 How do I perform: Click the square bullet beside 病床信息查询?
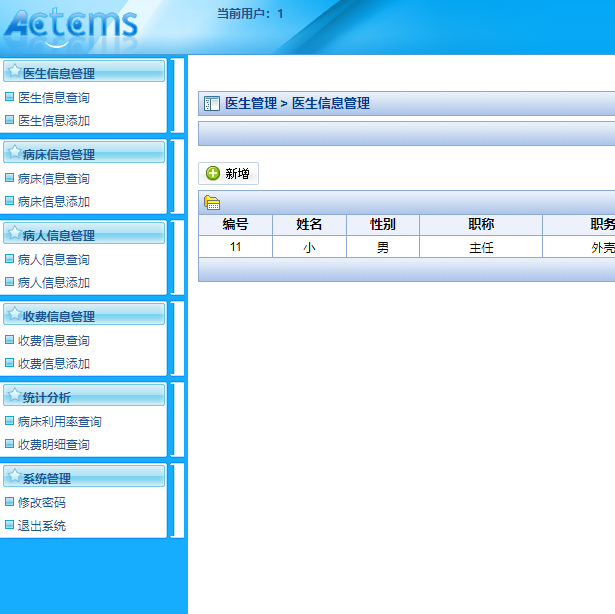pyautogui.click(x=9, y=178)
